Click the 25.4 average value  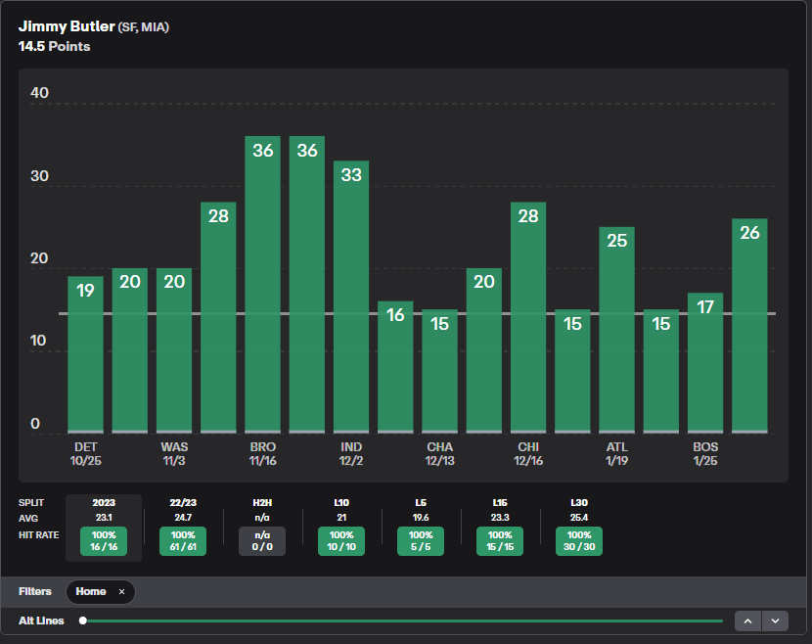pos(579,518)
